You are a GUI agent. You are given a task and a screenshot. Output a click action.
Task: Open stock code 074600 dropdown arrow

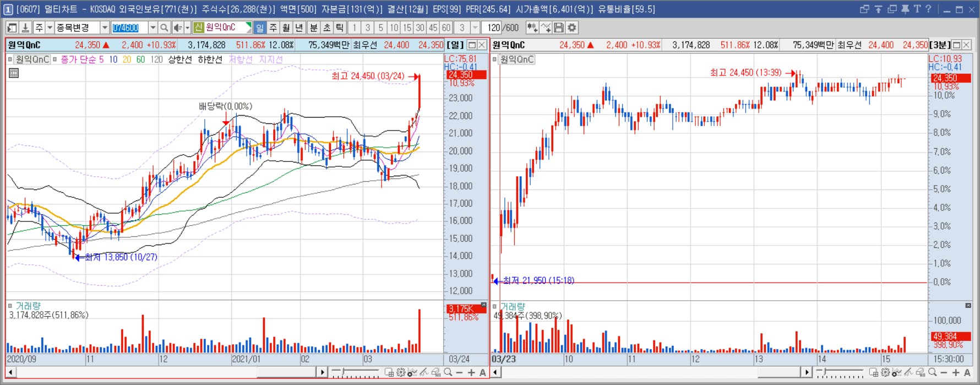[x=153, y=28]
